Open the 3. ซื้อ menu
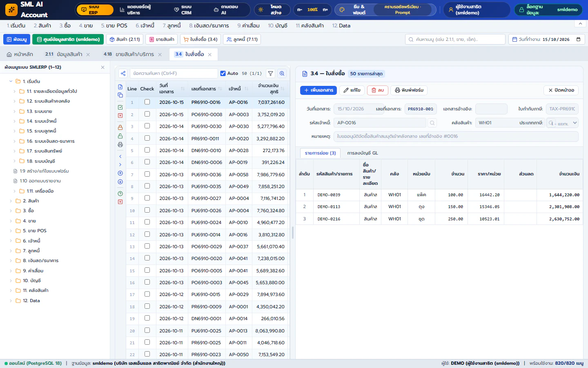This screenshot has height=368, width=588. click(65, 26)
